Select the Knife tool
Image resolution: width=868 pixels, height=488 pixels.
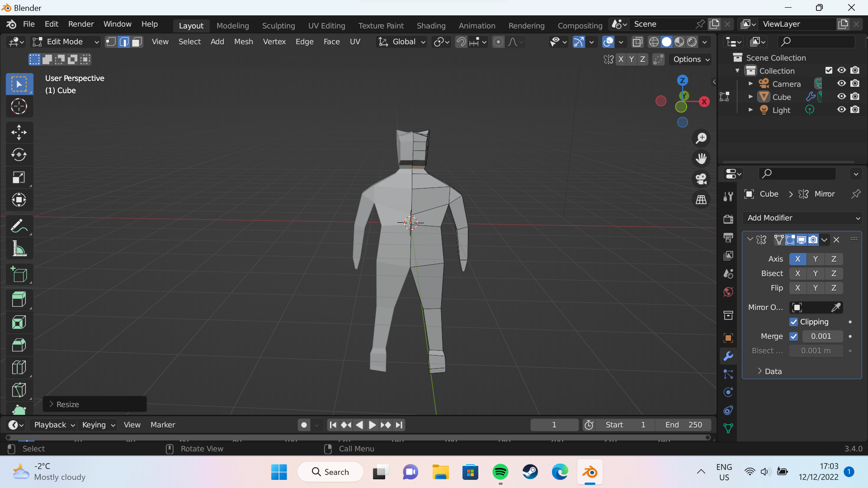pos(19,390)
